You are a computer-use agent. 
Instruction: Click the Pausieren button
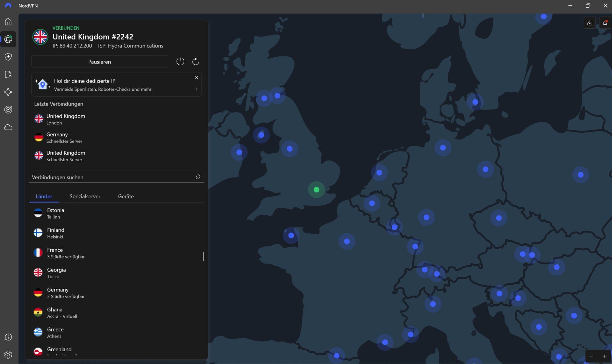99,62
